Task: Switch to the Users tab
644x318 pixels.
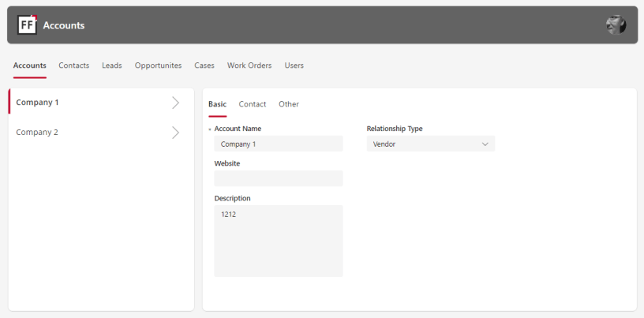Action: pos(294,65)
